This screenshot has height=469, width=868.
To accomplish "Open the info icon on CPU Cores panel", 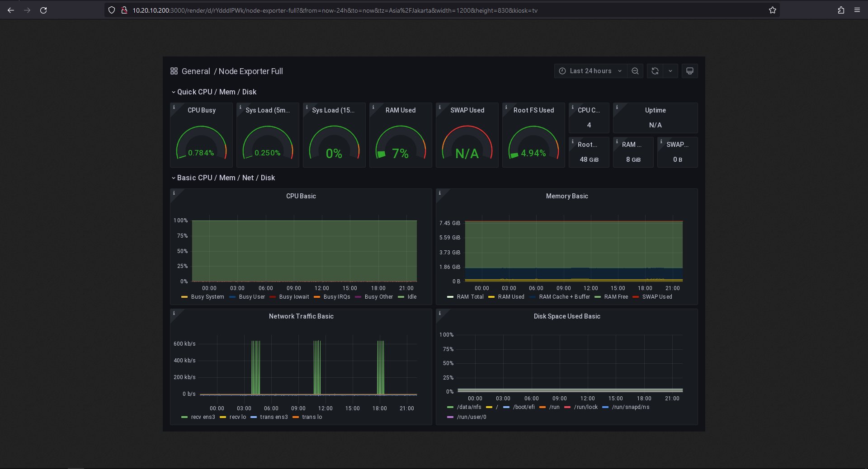I will (x=573, y=107).
